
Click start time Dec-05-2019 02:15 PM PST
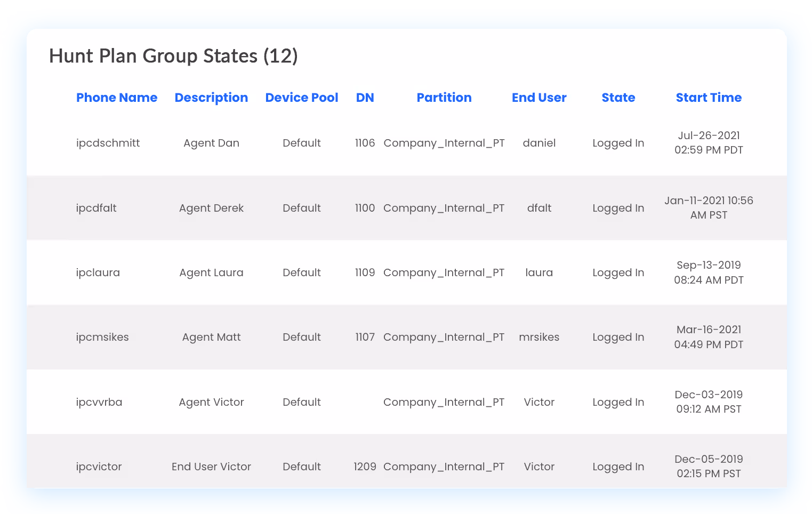[x=709, y=467]
